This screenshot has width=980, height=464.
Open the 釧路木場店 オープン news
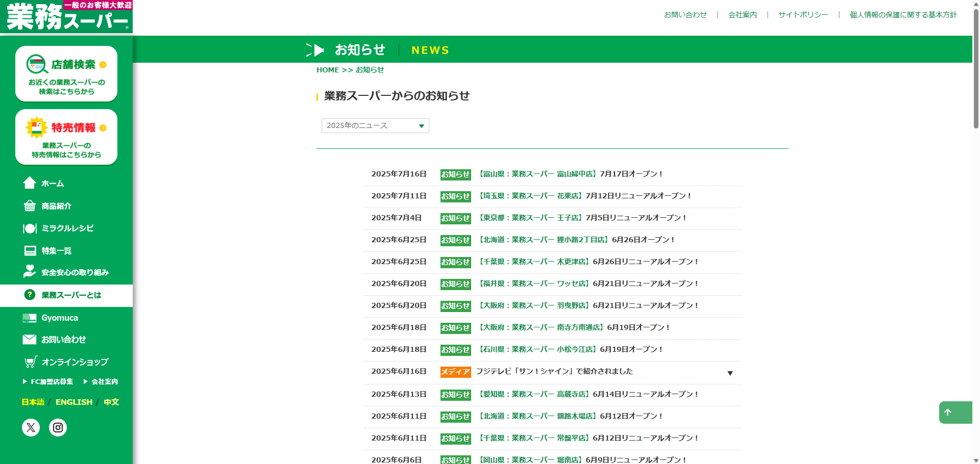pos(570,416)
